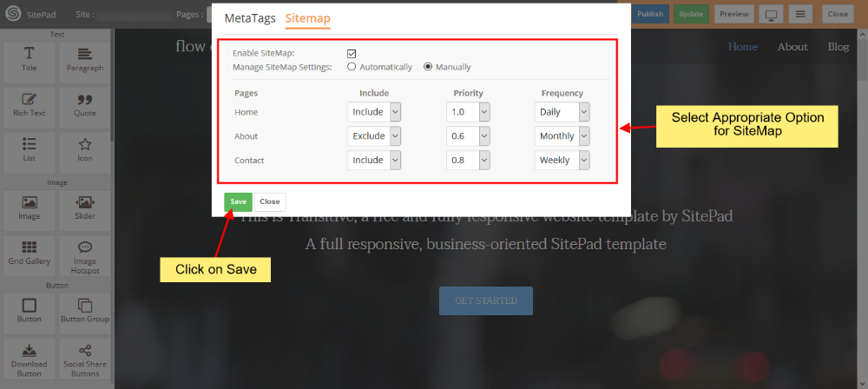This screenshot has width=868, height=389.
Task: Click the responsive SitePad template tagline
Action: click(485, 244)
